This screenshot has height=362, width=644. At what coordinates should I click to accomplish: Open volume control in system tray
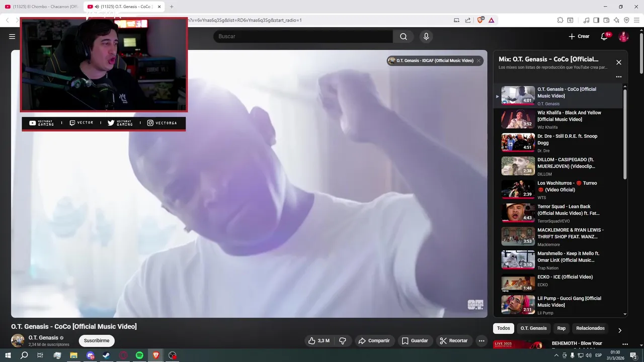click(589, 355)
